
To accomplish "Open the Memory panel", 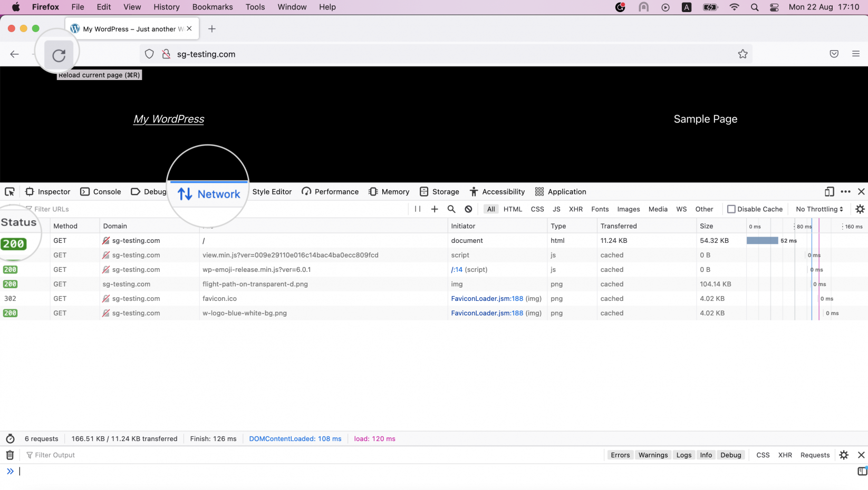I will pos(389,192).
